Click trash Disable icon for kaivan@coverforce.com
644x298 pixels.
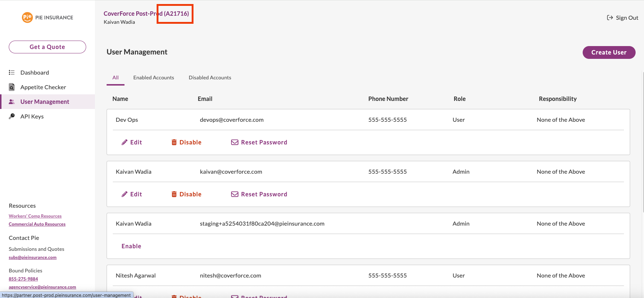coord(174,194)
